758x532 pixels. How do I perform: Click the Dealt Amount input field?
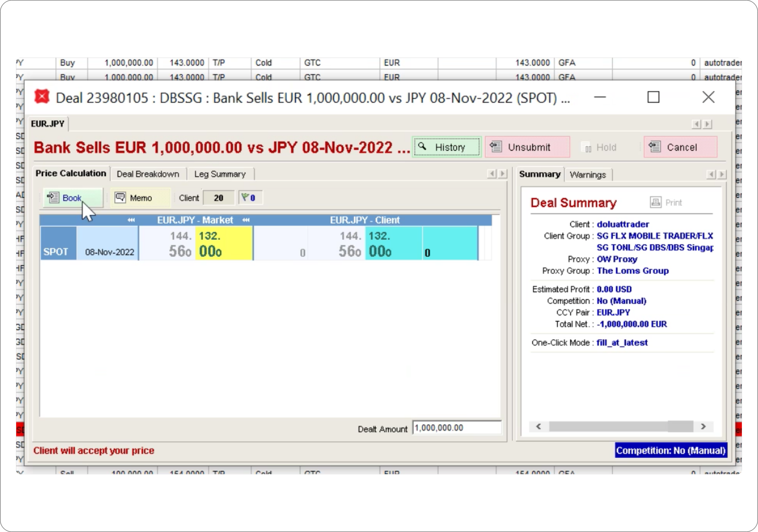pyautogui.click(x=457, y=428)
